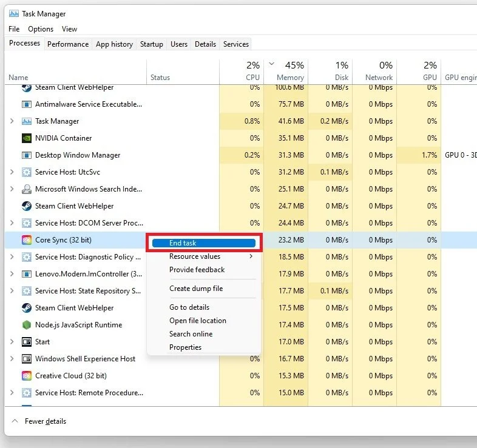Viewport: 477px width, 448px height.
Task: Choose Provide feedback in context menu
Action: tap(204, 270)
